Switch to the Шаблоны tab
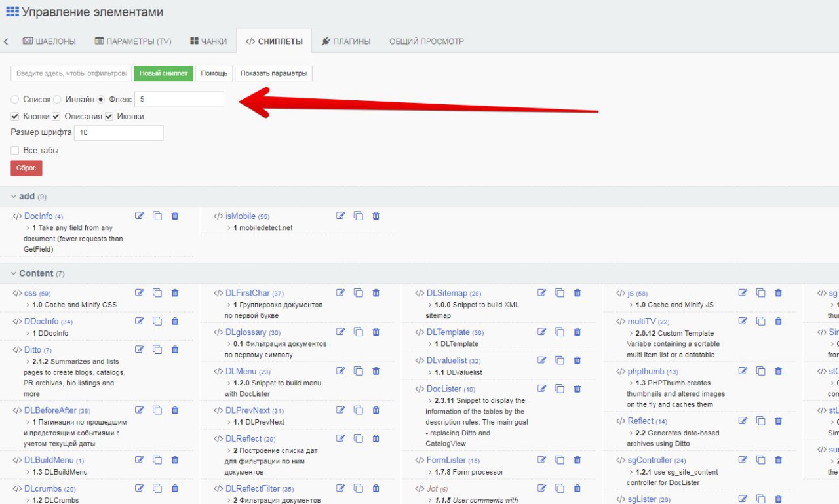 coord(49,41)
